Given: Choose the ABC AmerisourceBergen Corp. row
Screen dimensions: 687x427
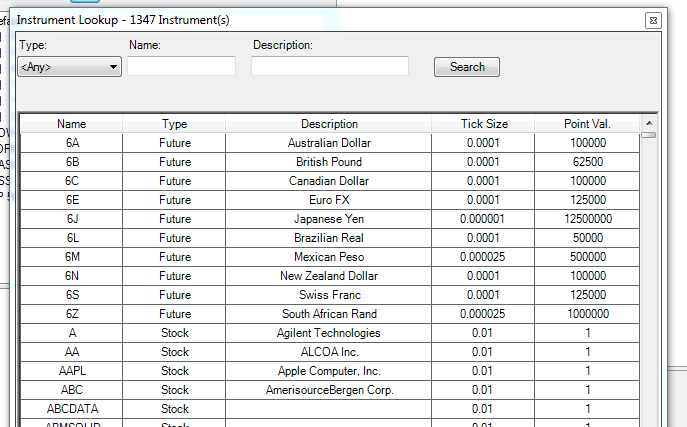Looking at the screenshot, I should [x=329, y=390].
